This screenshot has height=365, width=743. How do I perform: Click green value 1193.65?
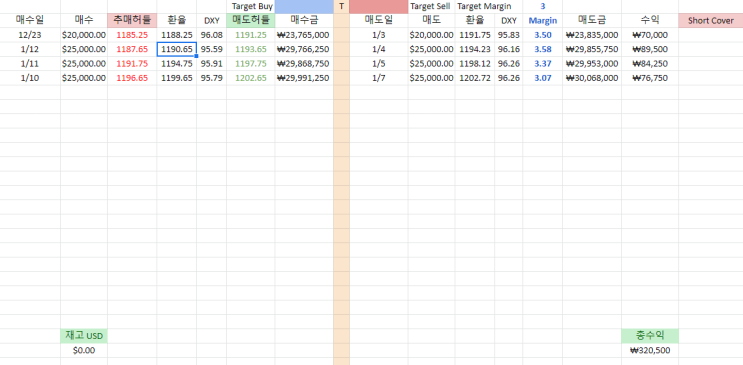pos(251,49)
